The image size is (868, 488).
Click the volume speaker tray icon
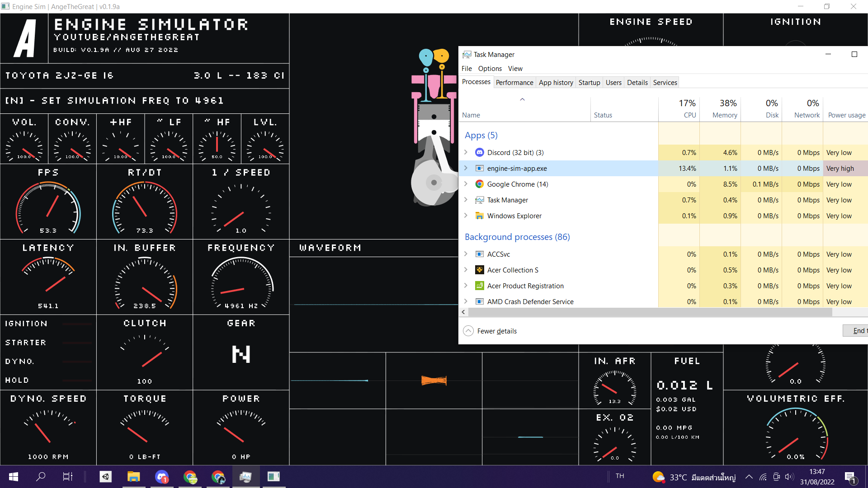[789, 477]
